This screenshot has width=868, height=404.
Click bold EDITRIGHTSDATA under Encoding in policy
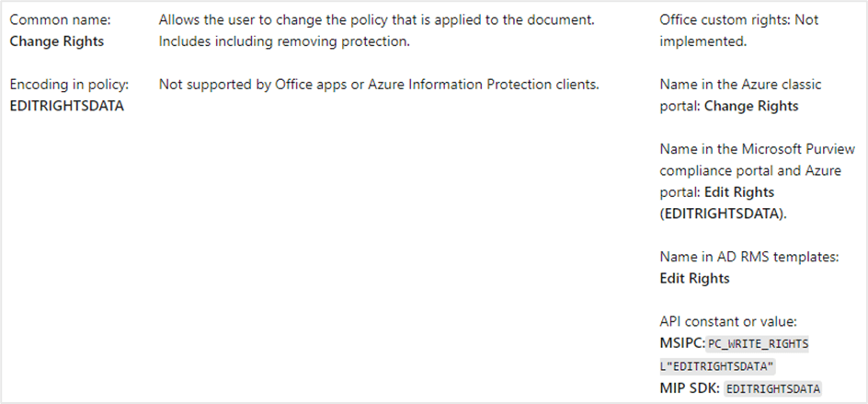pyautogui.click(x=67, y=107)
